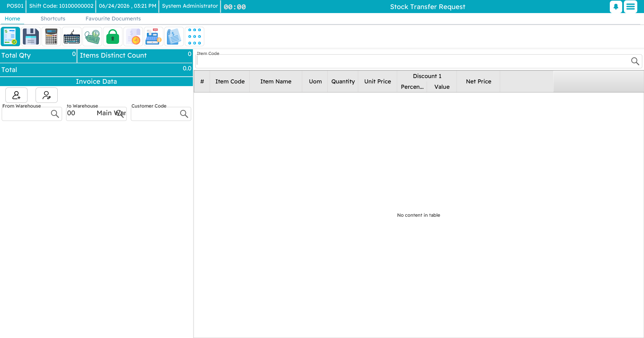Click the attached documents paperclip icon
This screenshot has height=338, width=644.
coord(174,37)
